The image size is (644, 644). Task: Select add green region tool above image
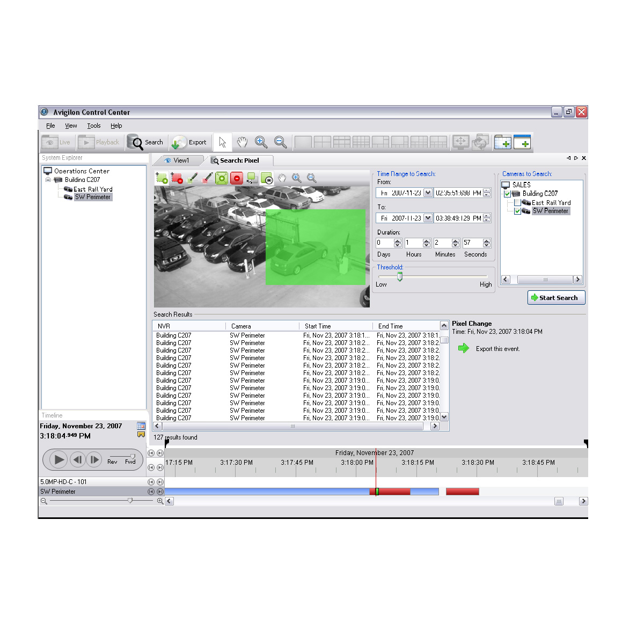click(x=162, y=178)
